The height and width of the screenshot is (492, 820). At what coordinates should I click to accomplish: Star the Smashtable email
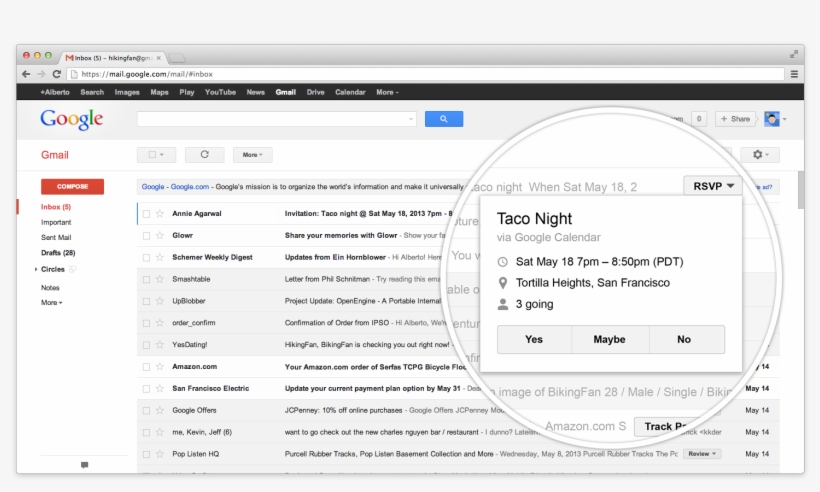coord(160,279)
